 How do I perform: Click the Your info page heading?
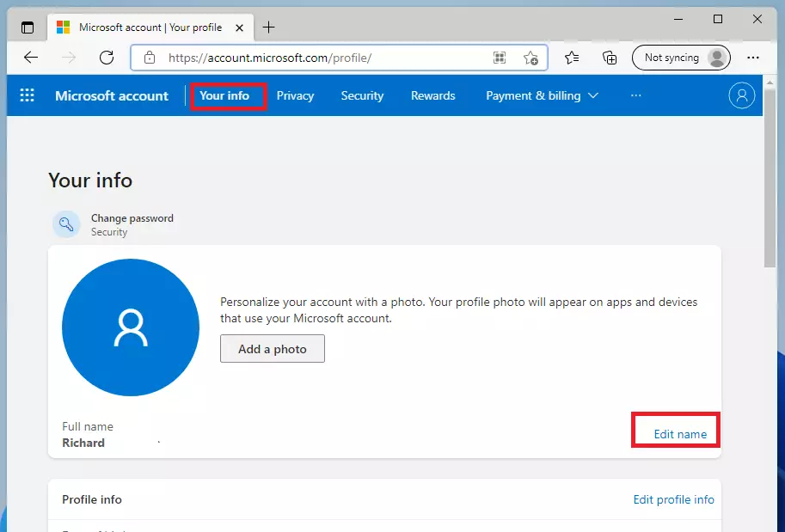90,180
